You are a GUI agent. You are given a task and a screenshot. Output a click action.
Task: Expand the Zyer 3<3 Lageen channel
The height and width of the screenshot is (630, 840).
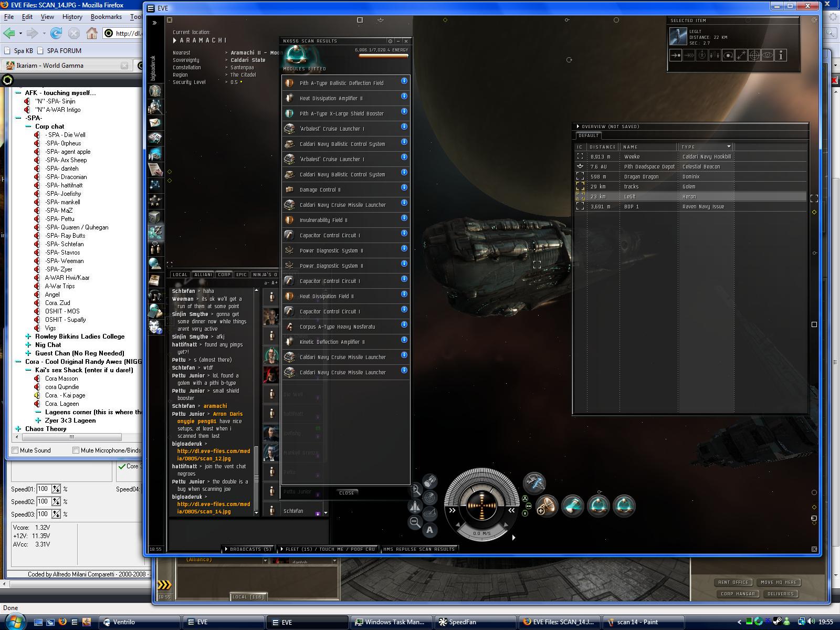click(38, 421)
